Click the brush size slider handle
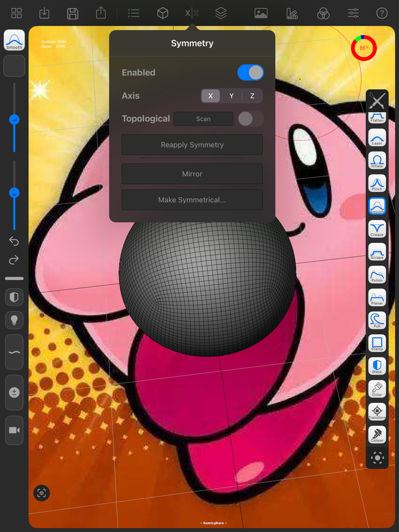 coord(14,120)
